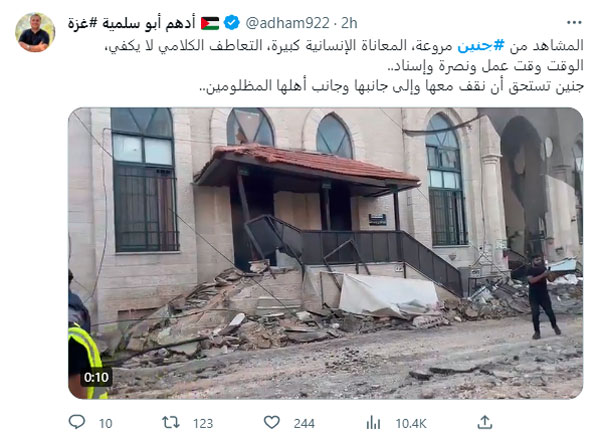
Task: Click the 0:10 video duration badge
Action: coord(96,377)
